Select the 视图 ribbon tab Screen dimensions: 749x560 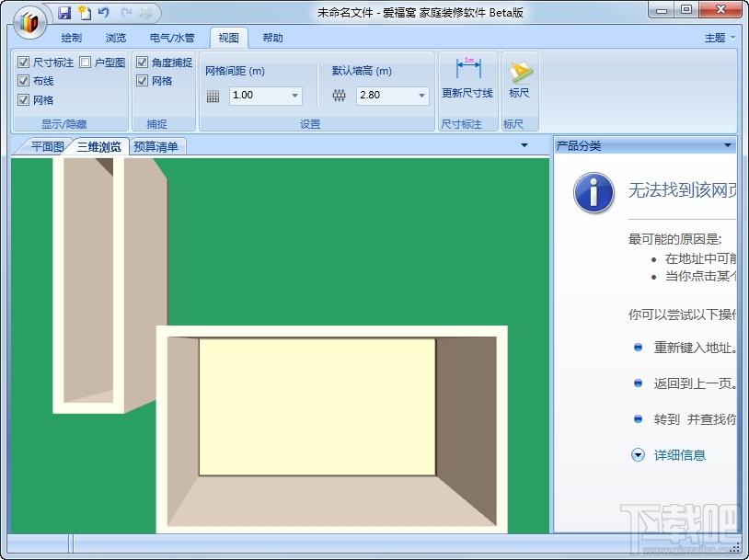point(229,38)
